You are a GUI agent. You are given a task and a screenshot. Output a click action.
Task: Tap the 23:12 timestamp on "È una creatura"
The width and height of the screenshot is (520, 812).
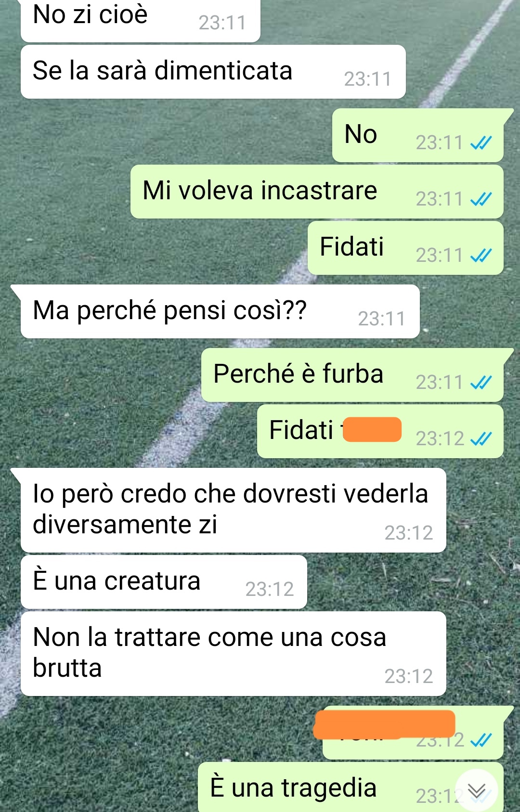tap(270, 589)
